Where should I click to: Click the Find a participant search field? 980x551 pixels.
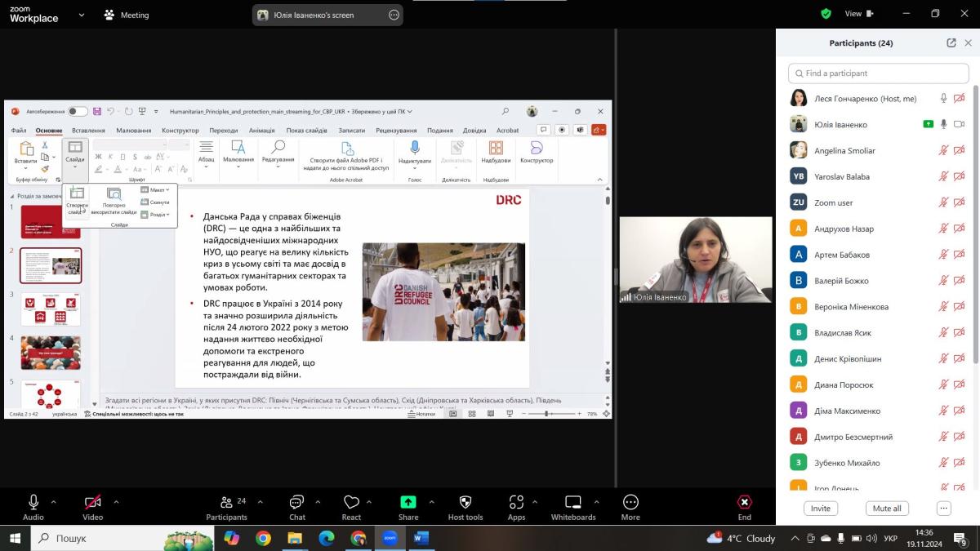click(878, 73)
